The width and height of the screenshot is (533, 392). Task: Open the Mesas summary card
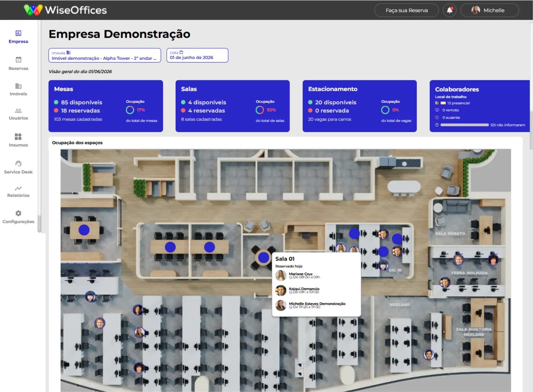106,106
